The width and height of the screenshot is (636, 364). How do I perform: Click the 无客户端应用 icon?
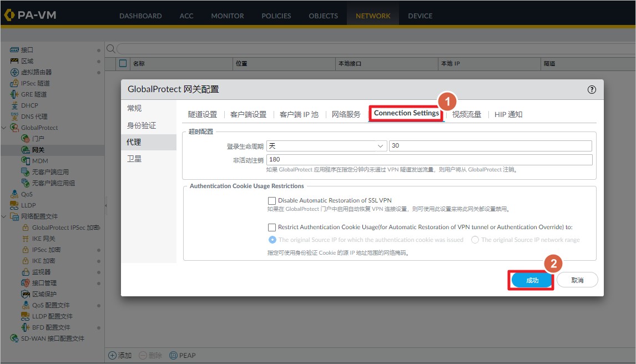point(25,172)
